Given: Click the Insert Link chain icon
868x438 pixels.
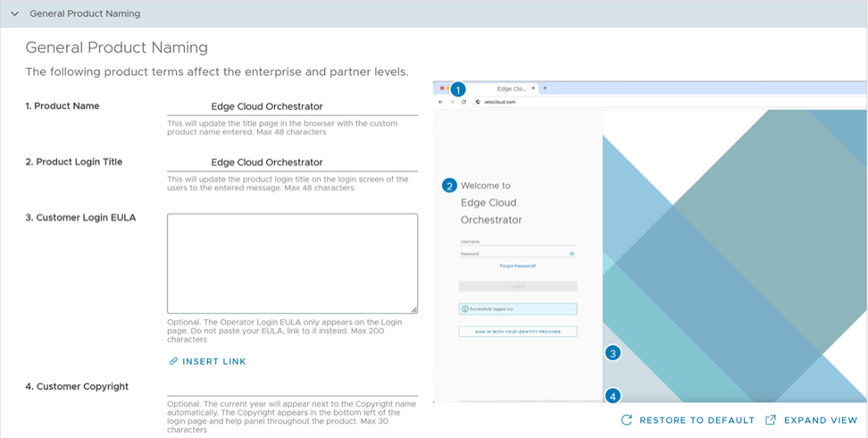Looking at the screenshot, I should [x=173, y=361].
